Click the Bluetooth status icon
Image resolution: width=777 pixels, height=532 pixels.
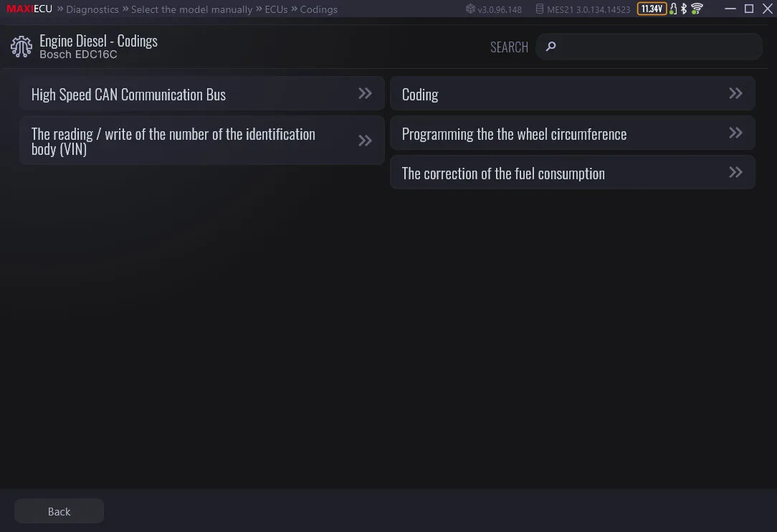[684, 9]
